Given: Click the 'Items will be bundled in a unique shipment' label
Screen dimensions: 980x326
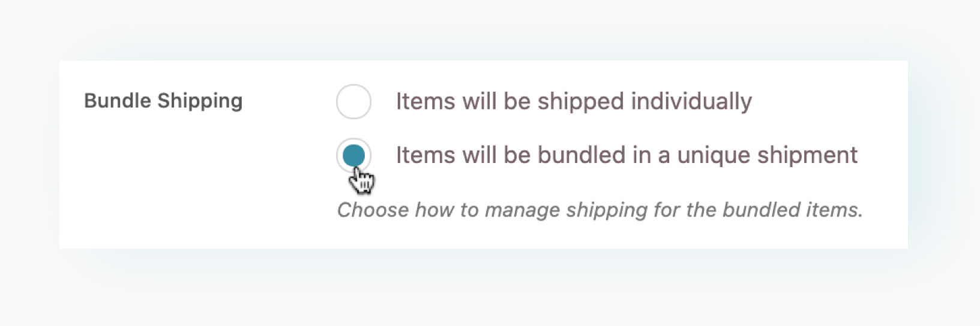Looking at the screenshot, I should 627,155.
